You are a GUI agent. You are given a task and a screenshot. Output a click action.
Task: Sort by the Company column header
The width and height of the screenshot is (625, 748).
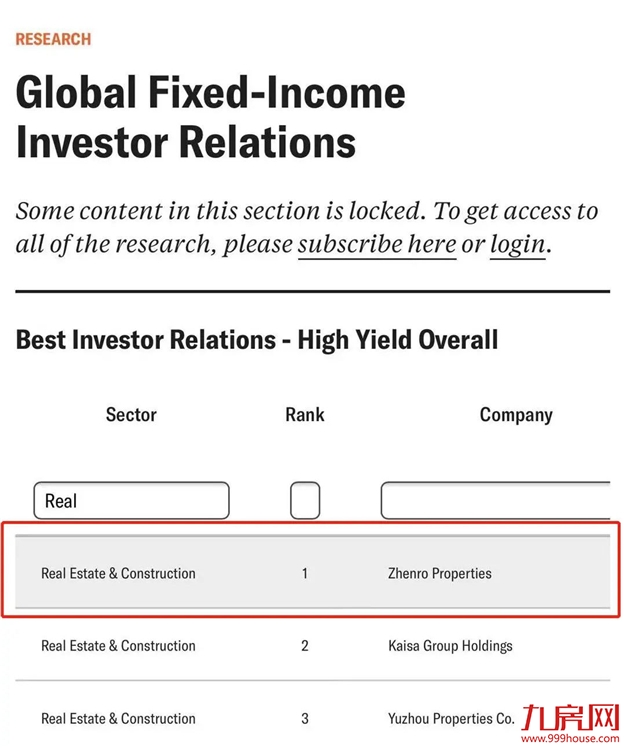pos(516,414)
